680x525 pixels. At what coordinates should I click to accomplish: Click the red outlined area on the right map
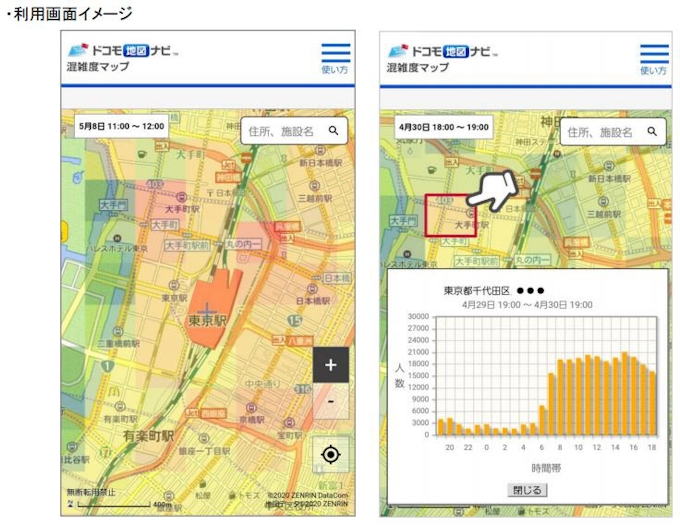448,215
